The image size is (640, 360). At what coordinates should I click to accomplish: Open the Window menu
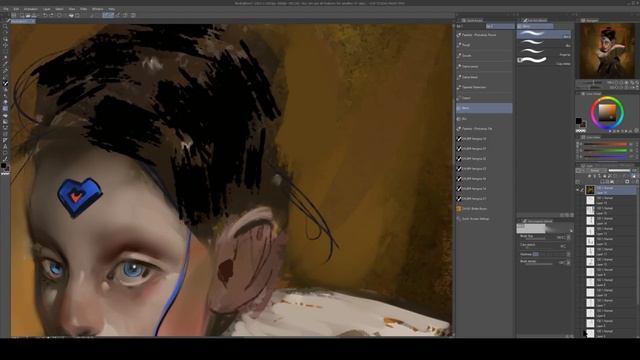(98, 9)
